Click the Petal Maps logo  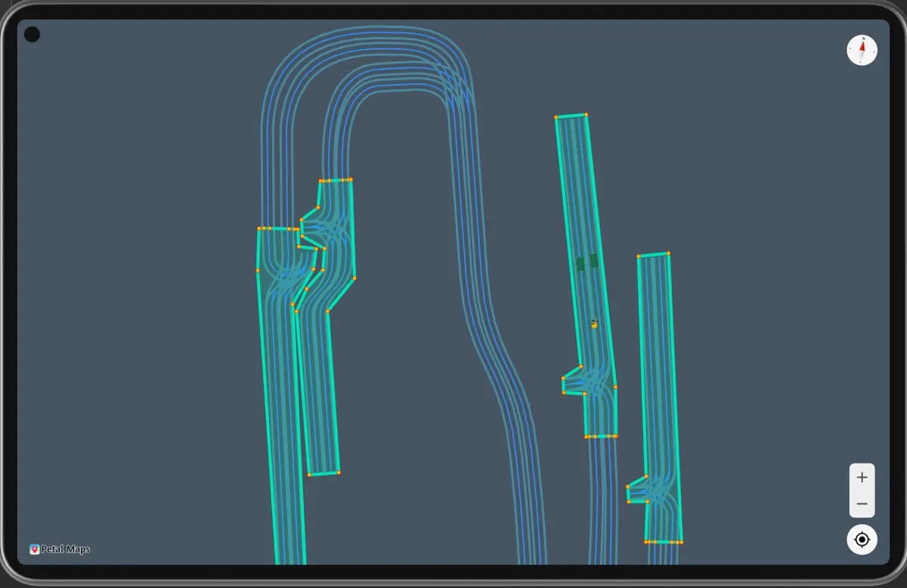(60, 549)
